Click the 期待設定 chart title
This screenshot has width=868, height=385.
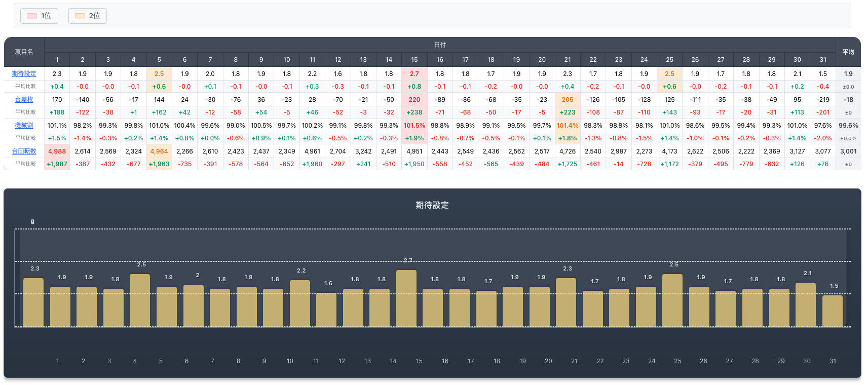[x=432, y=205]
